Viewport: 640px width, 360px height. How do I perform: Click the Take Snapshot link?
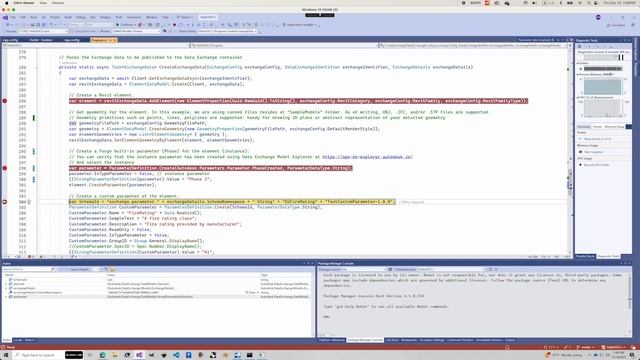(x=593, y=152)
